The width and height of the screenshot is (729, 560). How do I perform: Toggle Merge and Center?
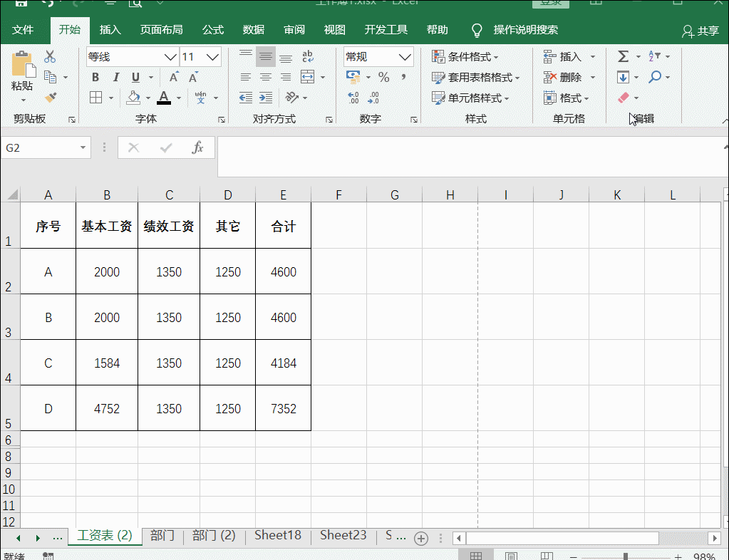(x=308, y=77)
